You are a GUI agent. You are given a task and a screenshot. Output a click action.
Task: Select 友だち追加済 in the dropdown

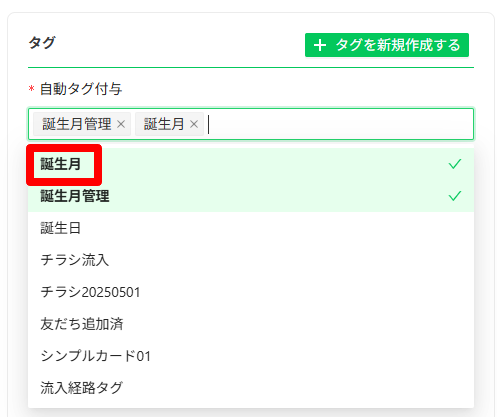tap(251, 324)
